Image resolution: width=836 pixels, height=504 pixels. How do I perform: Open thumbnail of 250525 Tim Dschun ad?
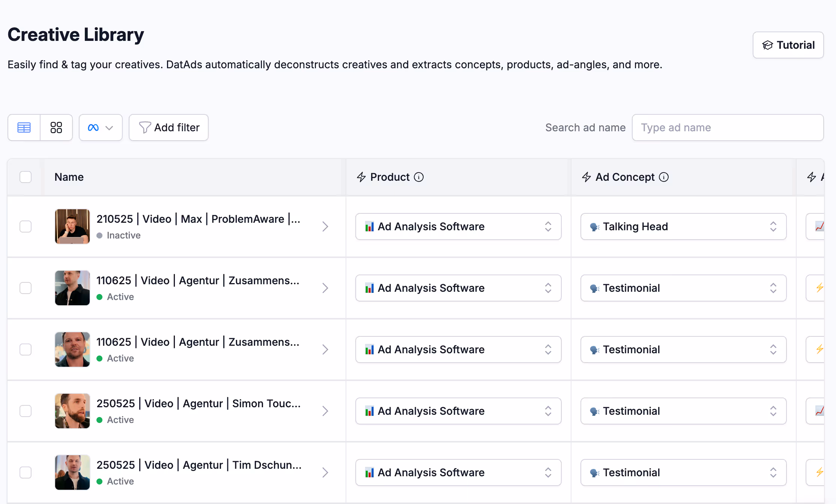tap(72, 472)
